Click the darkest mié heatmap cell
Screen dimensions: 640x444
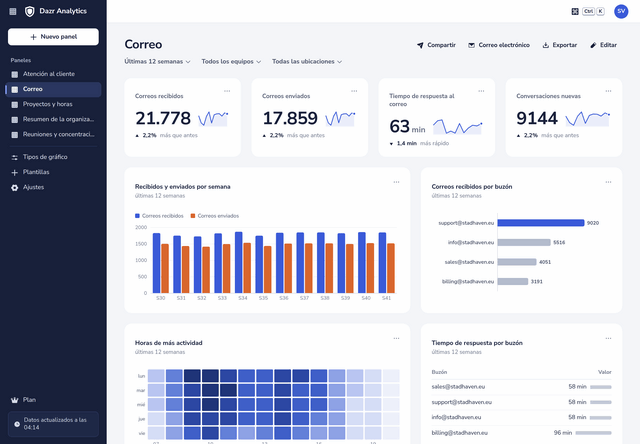click(210, 404)
